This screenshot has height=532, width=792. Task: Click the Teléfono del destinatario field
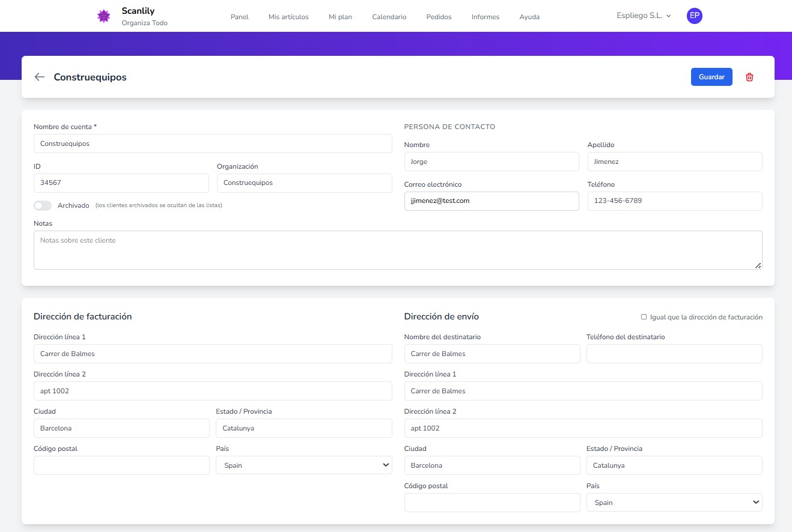coord(674,354)
